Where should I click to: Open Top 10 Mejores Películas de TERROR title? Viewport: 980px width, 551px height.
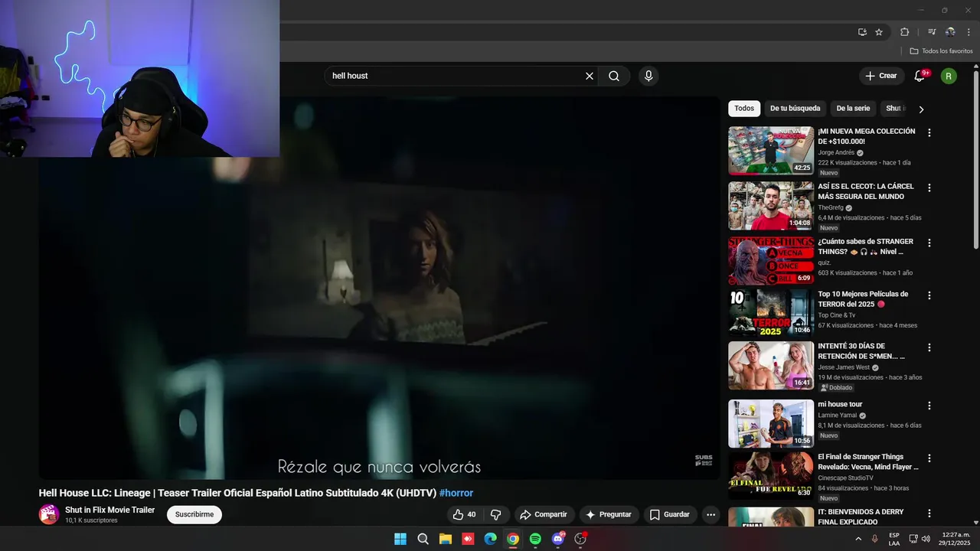point(863,299)
